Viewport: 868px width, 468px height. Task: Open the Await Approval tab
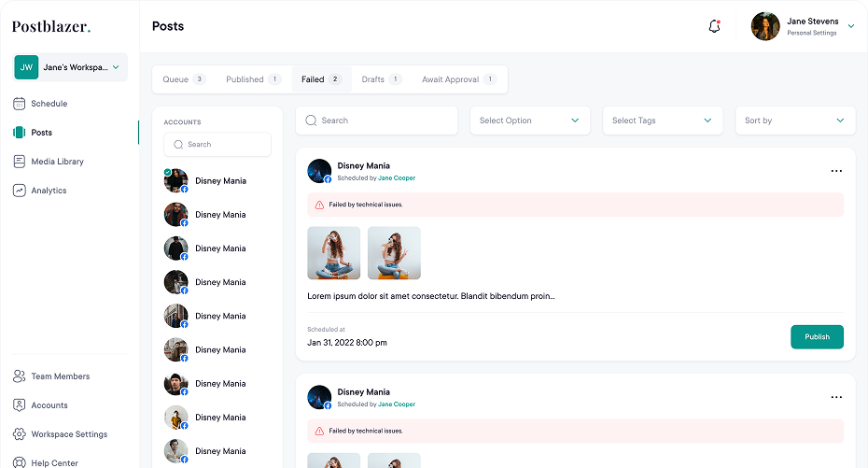pos(459,79)
